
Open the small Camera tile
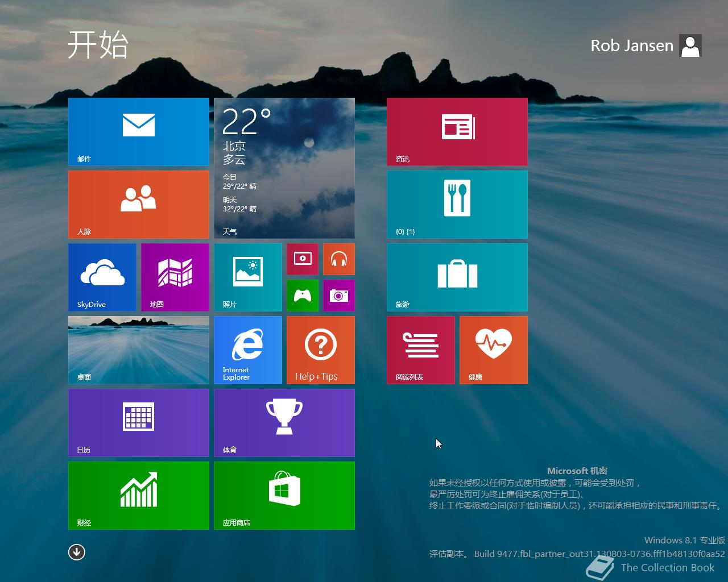[339, 296]
